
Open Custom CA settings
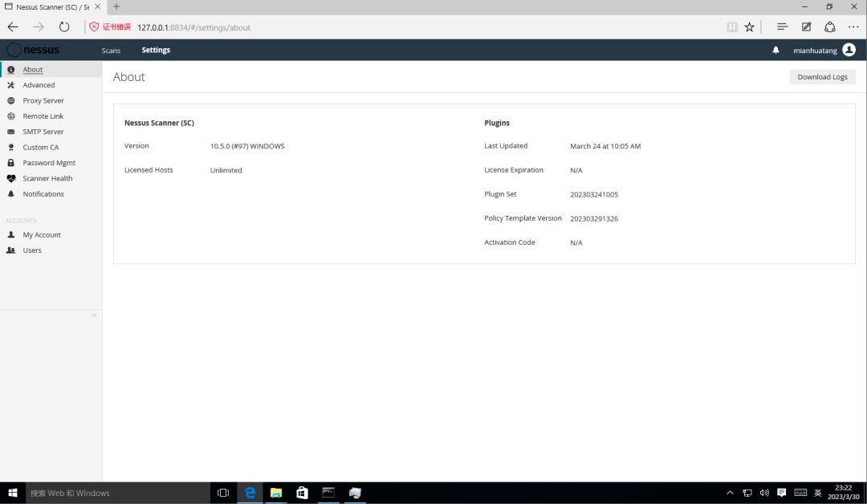click(x=41, y=148)
